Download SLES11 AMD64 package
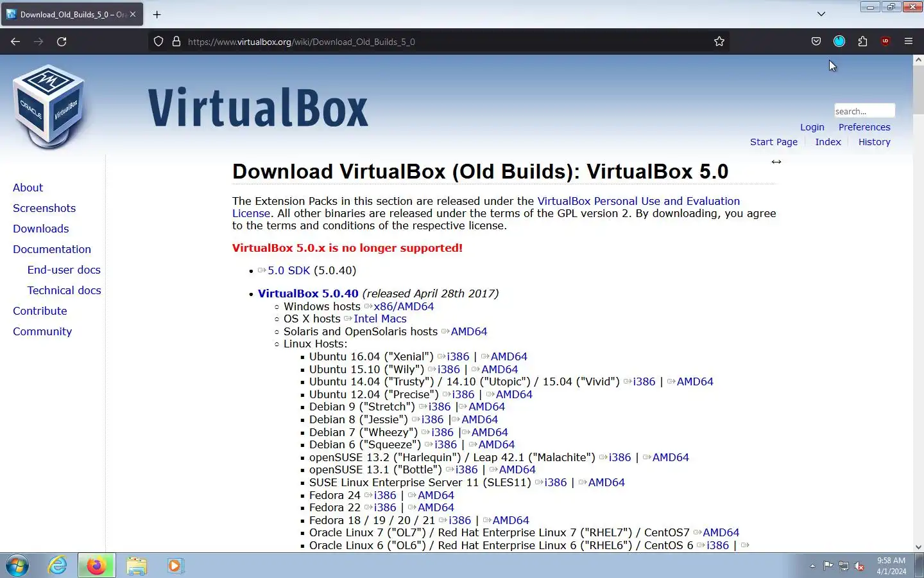This screenshot has height=578, width=924. 606,482
